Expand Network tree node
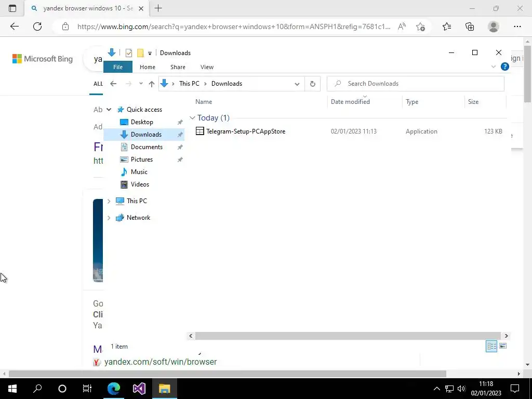Image resolution: width=532 pixels, height=399 pixels. [x=109, y=218]
